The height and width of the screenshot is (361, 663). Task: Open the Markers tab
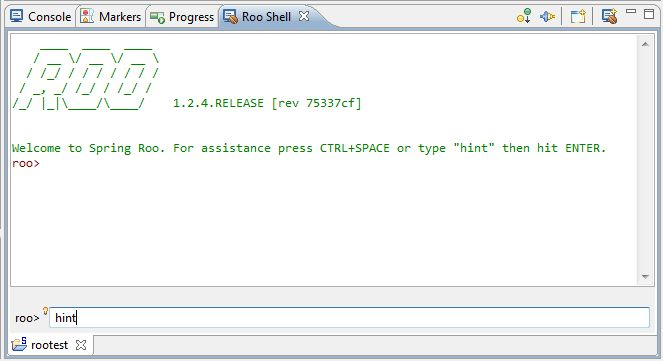click(x=111, y=16)
